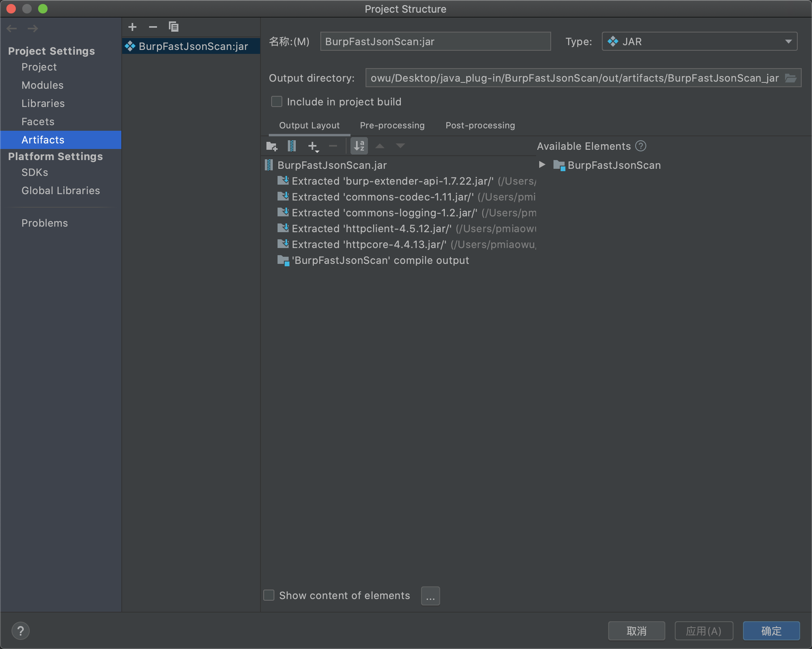This screenshot has height=649, width=812.
Task: Click the artifact name input field
Action: coord(435,42)
